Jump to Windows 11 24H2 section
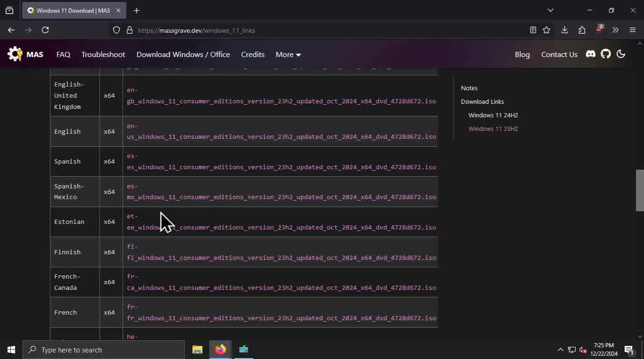Screen dimensions: 644x359 [x=493, y=115]
